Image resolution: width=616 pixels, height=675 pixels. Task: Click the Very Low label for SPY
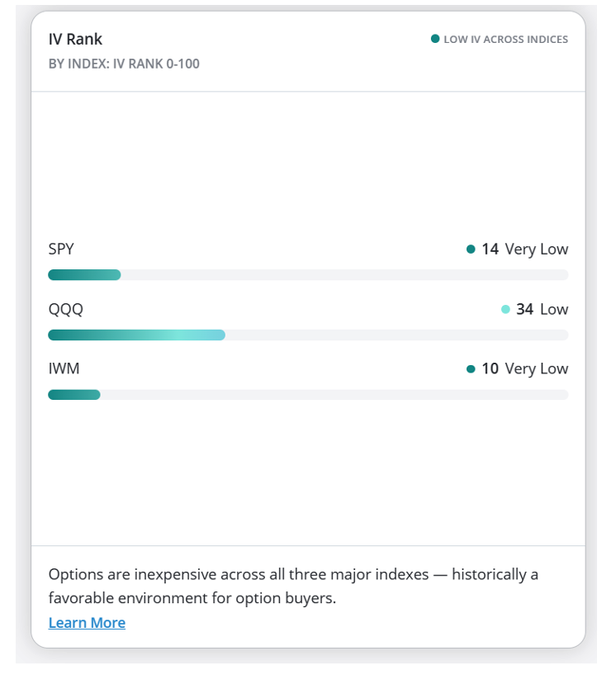(537, 250)
